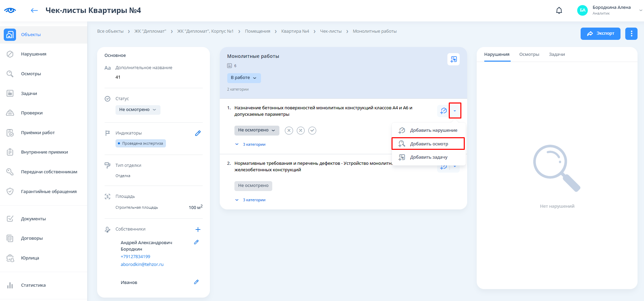Click add violation icon for item 1
The image size is (644, 301).
(x=443, y=111)
